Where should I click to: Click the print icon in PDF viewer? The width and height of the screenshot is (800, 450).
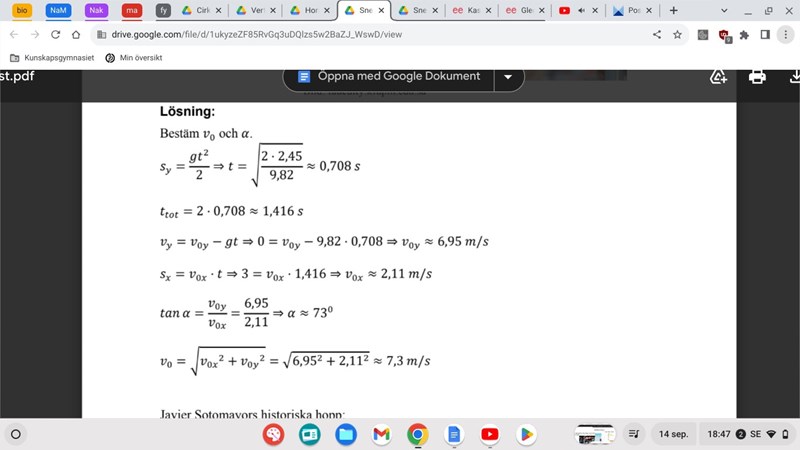tap(757, 77)
